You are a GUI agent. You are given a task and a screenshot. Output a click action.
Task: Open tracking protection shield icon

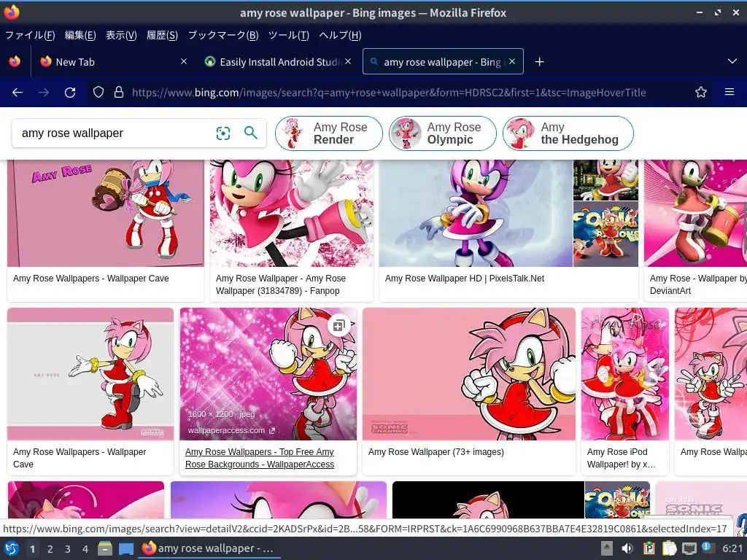pyautogui.click(x=98, y=92)
